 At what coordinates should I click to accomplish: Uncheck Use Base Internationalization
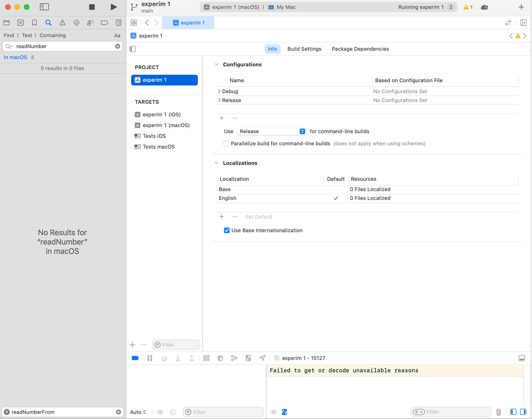click(227, 230)
